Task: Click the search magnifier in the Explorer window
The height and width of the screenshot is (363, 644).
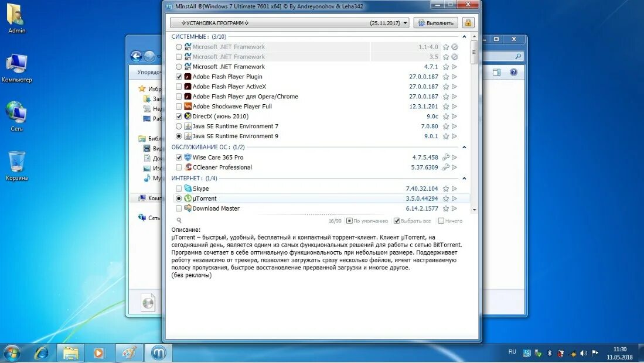Action: point(518,56)
